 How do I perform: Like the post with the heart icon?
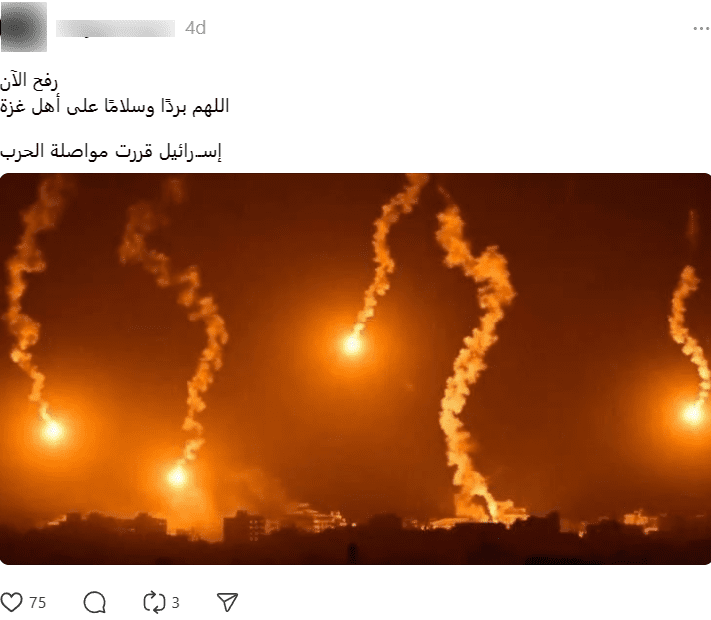11,602
